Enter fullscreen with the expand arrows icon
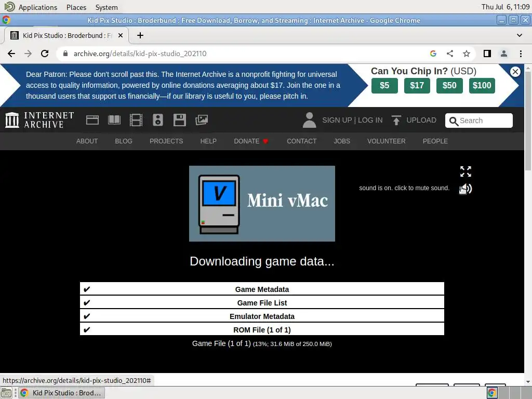 coord(465,171)
